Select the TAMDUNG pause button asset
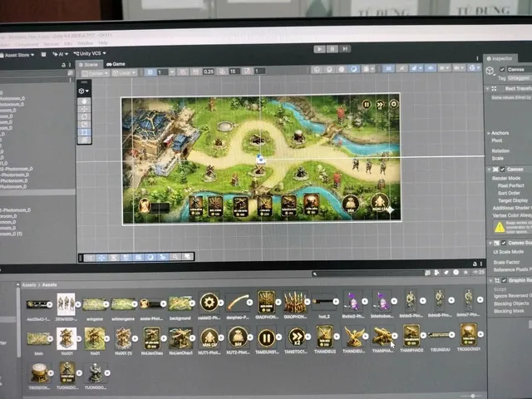 266,337
